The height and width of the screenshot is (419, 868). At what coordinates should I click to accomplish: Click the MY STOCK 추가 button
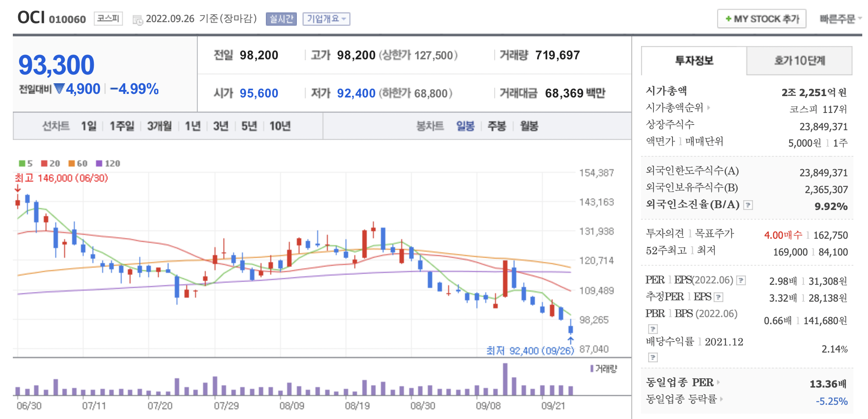point(762,19)
